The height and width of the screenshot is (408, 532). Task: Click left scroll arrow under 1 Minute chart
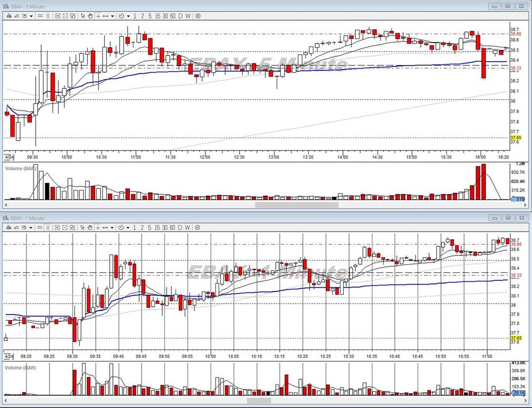[6, 401]
